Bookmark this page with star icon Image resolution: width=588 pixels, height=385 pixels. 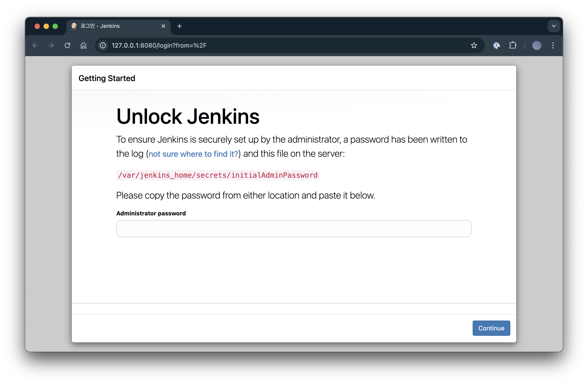click(x=474, y=46)
